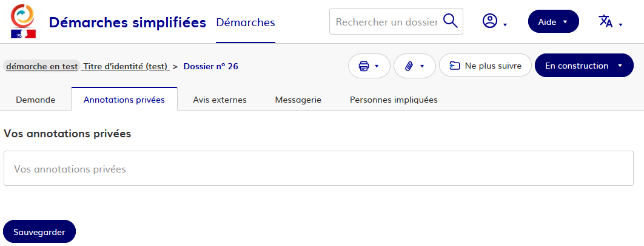Click the folder icon in Ne plus suivre

454,66
